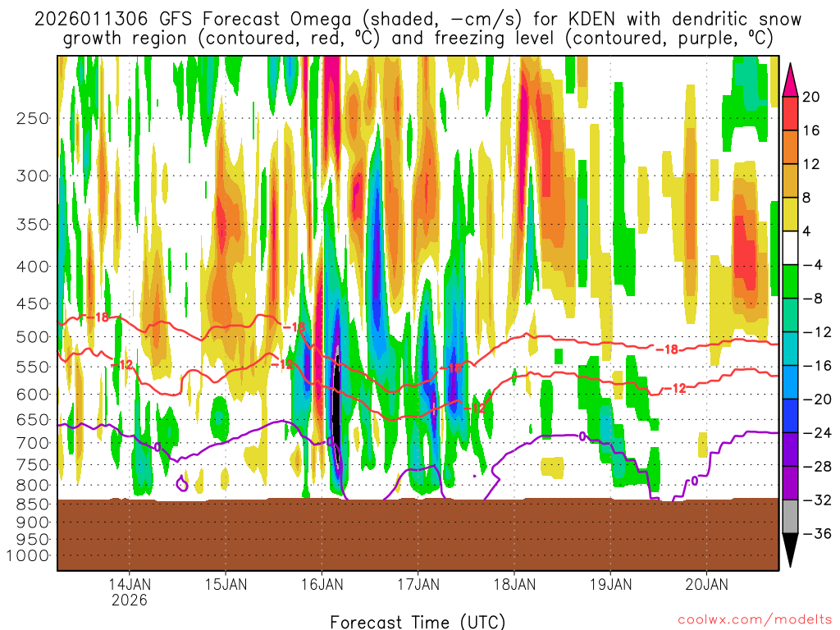Click the coolwx.com/modelts link text
Screen dimensions: 840x630
[x=756, y=620]
